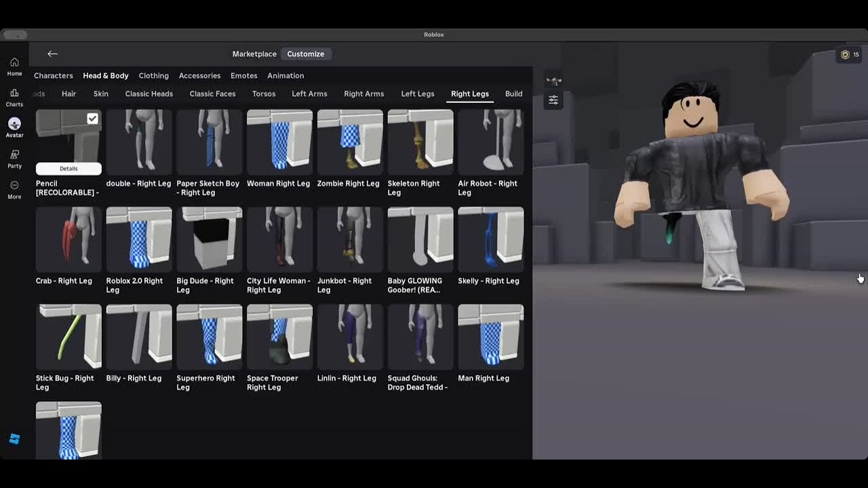The image size is (868, 488).
Task: Click the blue Roblox Studio icon
Action: 14,439
